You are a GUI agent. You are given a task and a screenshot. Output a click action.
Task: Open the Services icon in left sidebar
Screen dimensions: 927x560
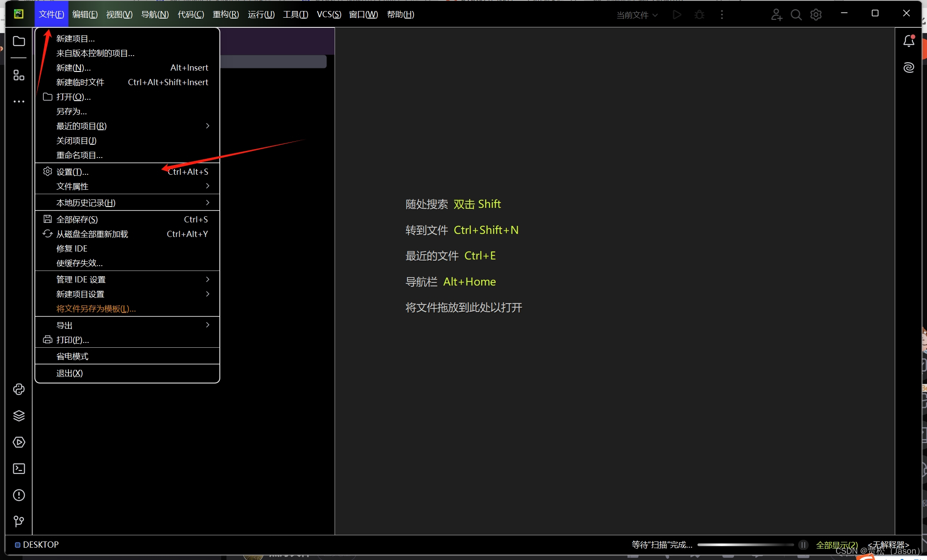click(19, 442)
